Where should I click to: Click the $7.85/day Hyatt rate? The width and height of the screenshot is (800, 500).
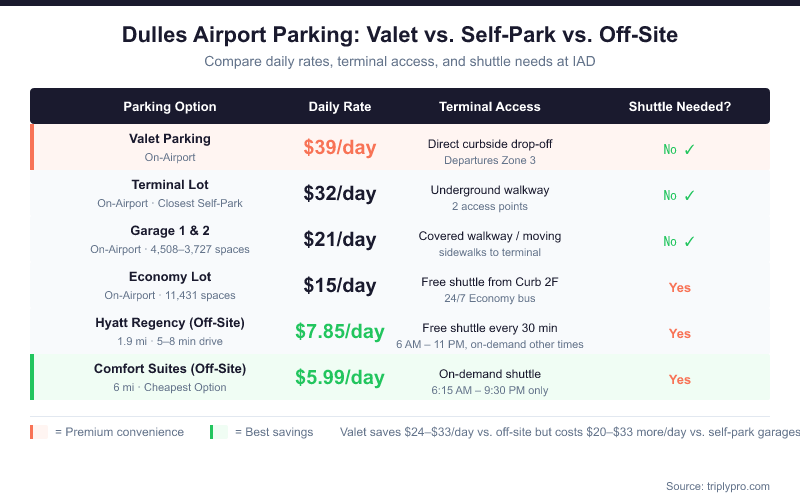point(340,332)
